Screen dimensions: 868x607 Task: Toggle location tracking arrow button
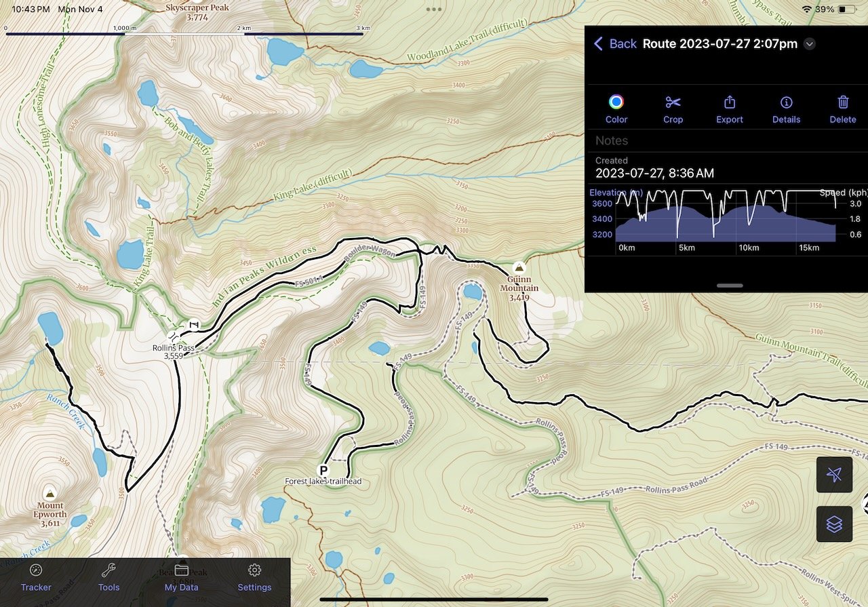(x=834, y=474)
